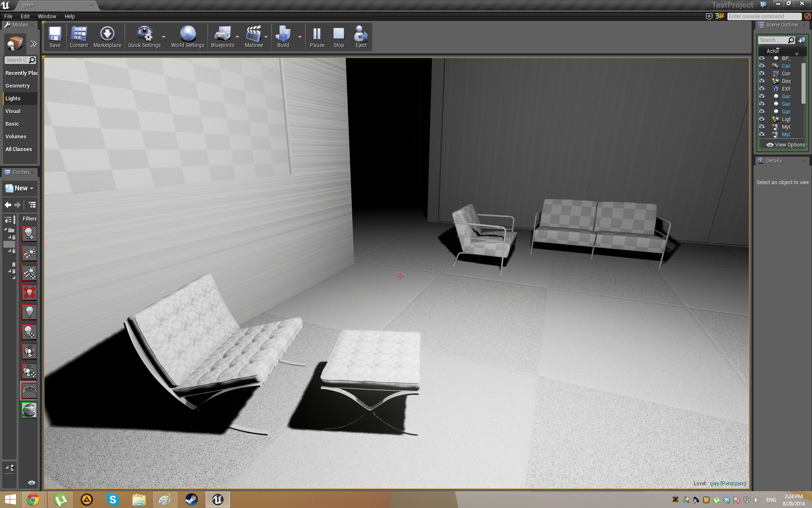812x508 pixels.
Task: Click the Steam taskbar icon
Action: pyautogui.click(x=191, y=500)
